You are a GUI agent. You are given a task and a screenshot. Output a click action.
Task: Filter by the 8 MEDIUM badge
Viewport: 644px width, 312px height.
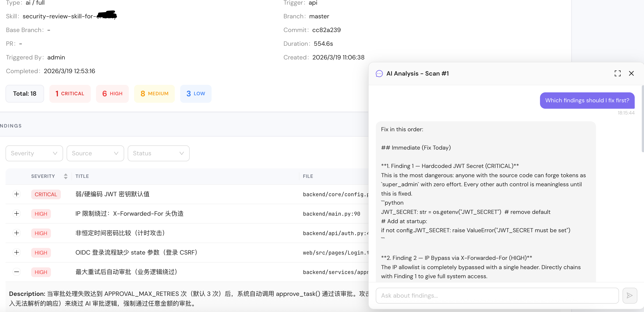pyautogui.click(x=154, y=94)
